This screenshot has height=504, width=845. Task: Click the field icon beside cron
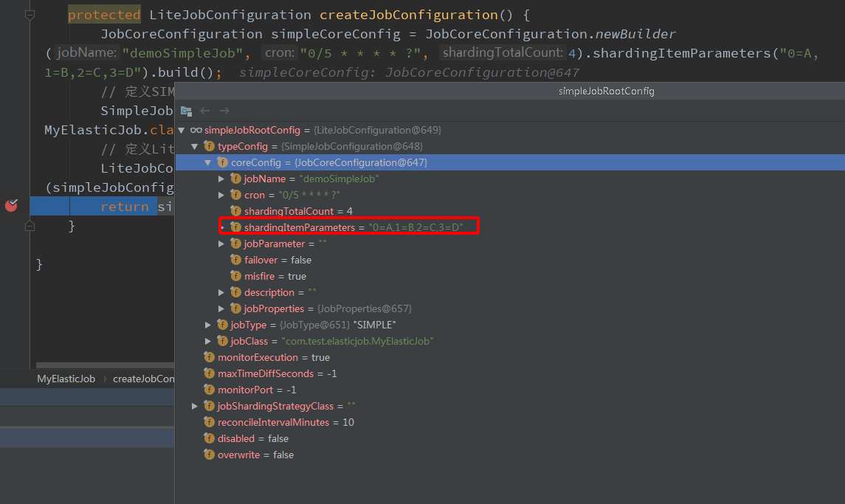click(x=235, y=195)
